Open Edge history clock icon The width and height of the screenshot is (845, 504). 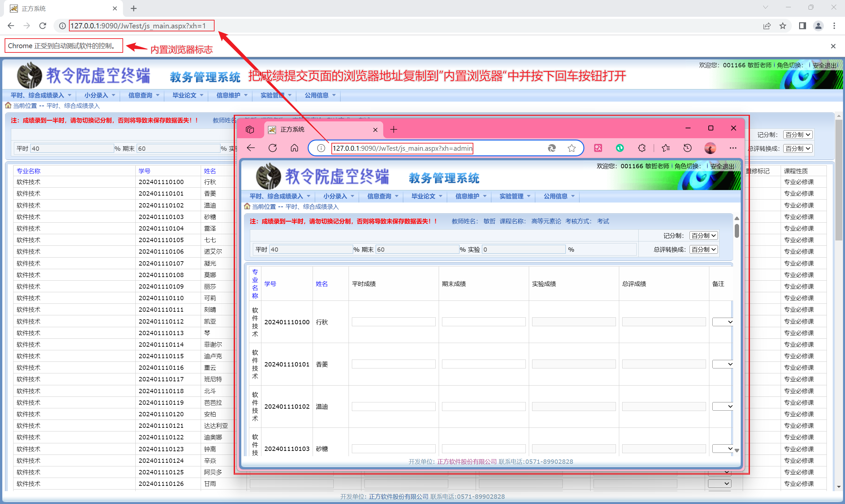pos(687,148)
